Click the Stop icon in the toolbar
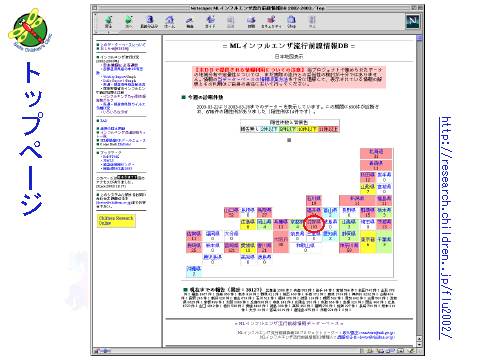 pyautogui.click(x=312, y=22)
